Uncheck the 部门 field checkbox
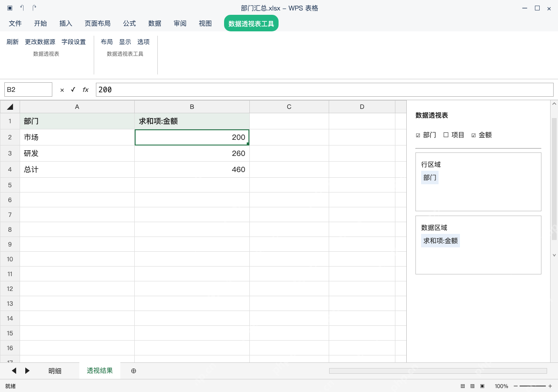The height and width of the screenshot is (392, 558). pos(418,135)
